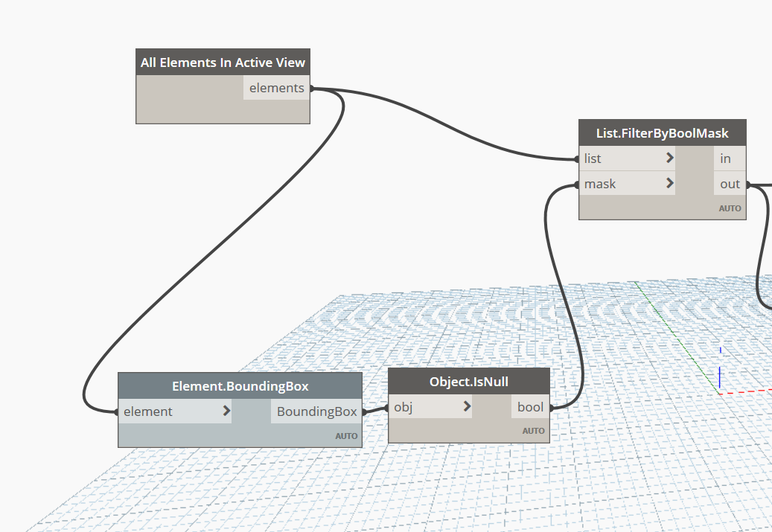Select the List.FilterByBoolMask node title
The width and height of the screenshot is (772, 532).
[663, 133]
